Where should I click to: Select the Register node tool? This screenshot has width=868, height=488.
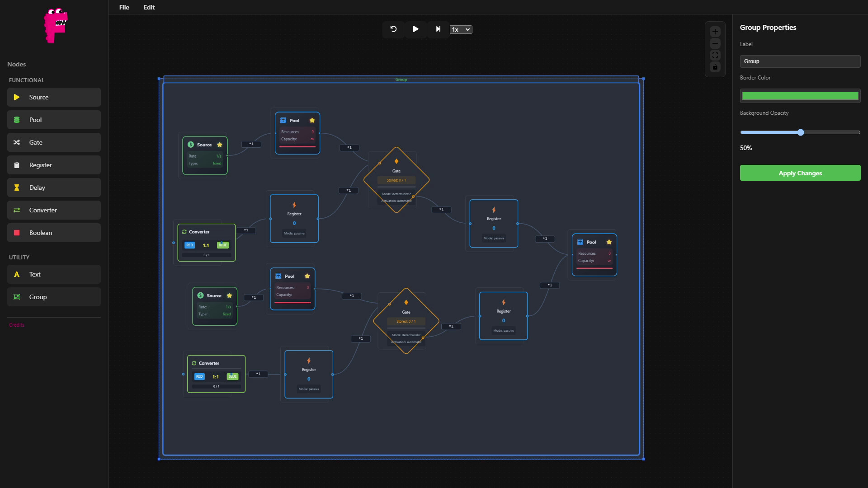(x=54, y=164)
